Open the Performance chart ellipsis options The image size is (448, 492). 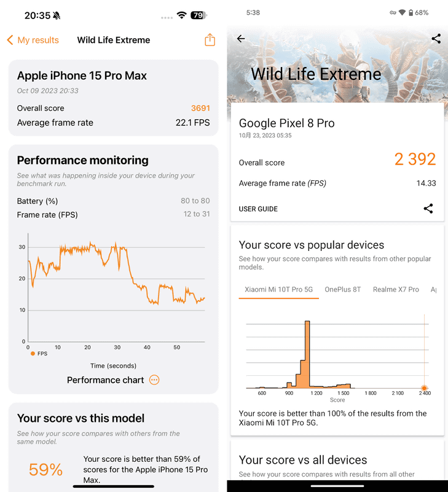pos(154,380)
